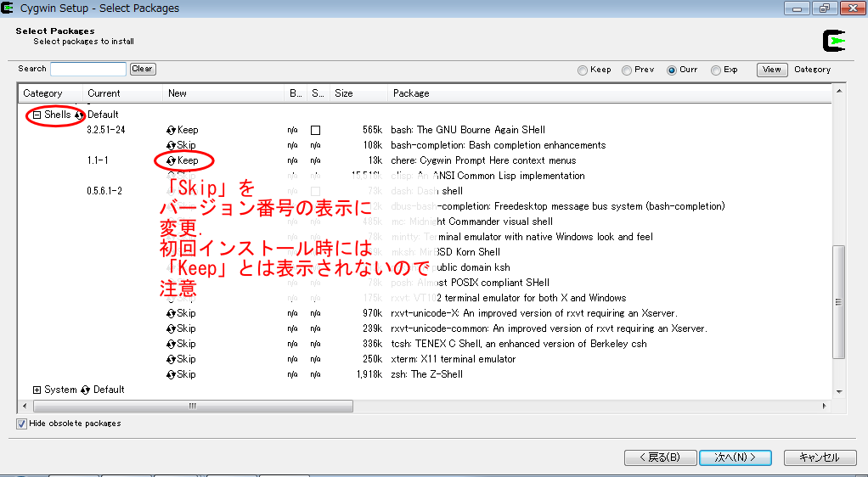Click the Clear search button

(143, 69)
